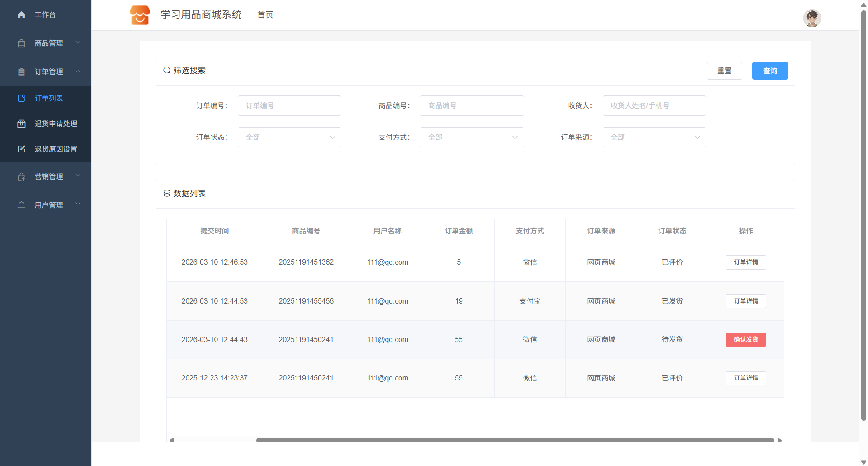Viewport: 868px width, 466px height.
Task: Click the marketing management bag icon
Action: click(x=21, y=176)
